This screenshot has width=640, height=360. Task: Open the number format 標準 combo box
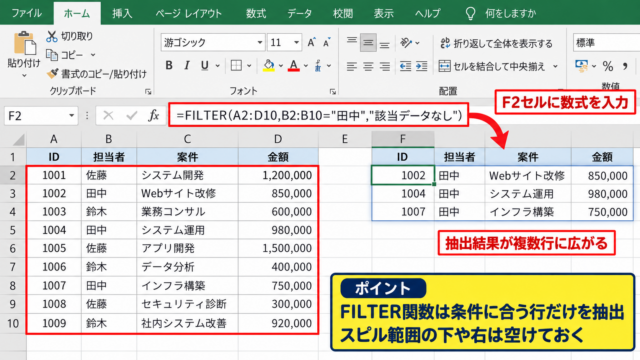pyautogui.click(x=607, y=43)
